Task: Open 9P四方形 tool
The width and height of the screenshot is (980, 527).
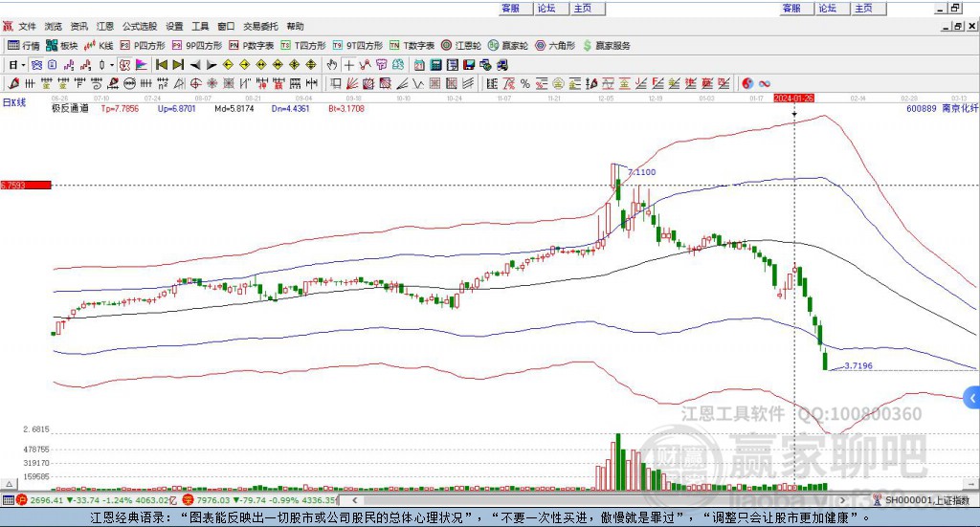Action: point(197,46)
